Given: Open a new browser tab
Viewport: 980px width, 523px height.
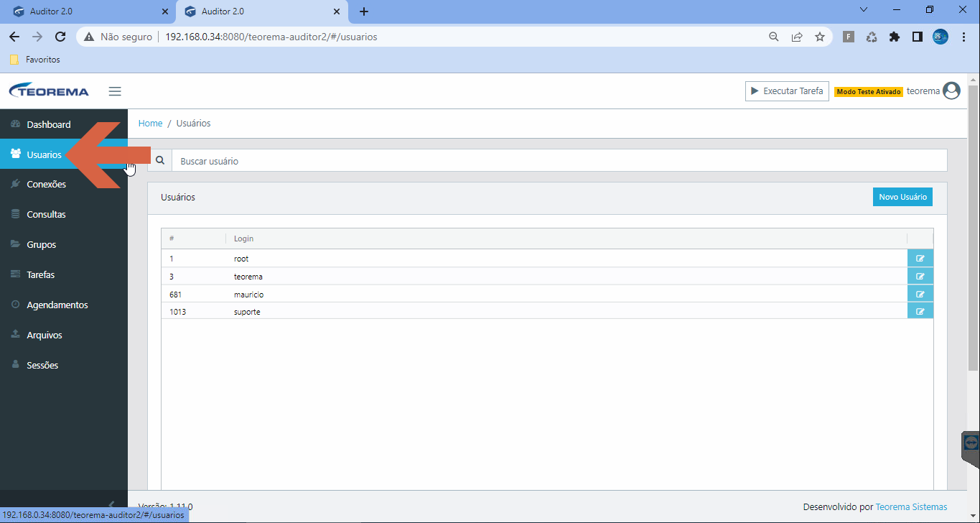Looking at the screenshot, I should click(x=364, y=11).
